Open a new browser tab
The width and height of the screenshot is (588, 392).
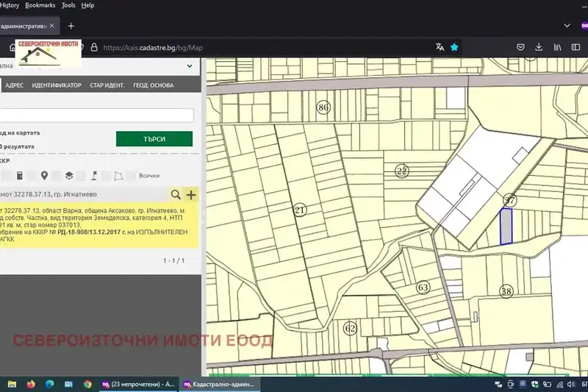71,26
